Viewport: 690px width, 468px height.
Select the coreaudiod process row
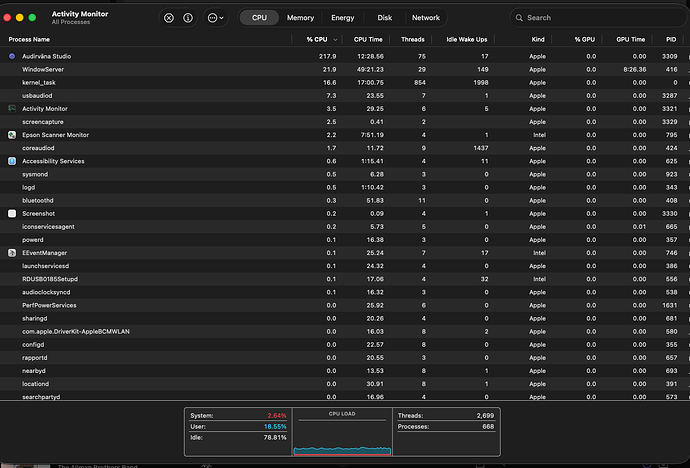[345, 148]
